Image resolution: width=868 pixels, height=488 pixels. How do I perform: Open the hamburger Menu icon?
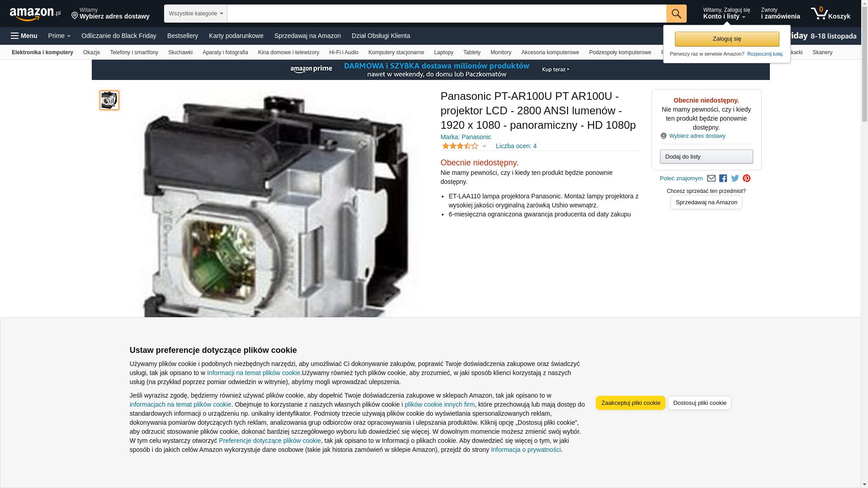click(24, 36)
